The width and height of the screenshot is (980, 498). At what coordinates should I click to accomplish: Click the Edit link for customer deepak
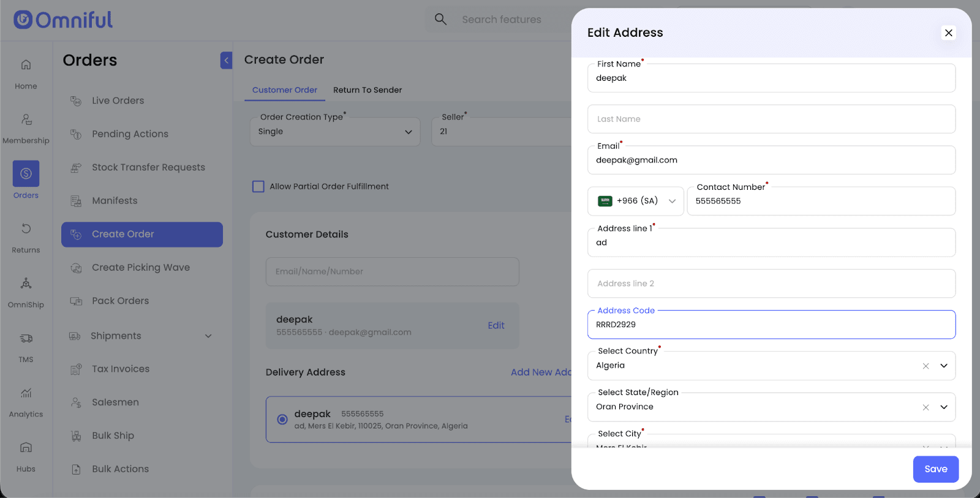496,326
